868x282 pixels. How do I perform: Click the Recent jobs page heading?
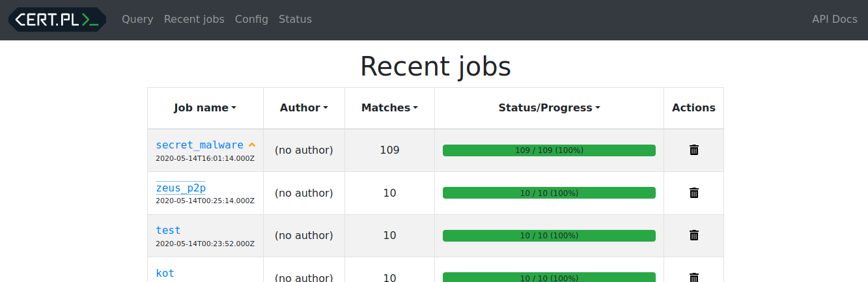[435, 66]
